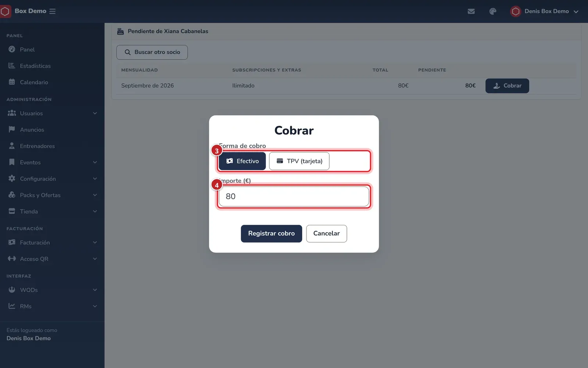This screenshot has height=368, width=588.
Task: Click the Acceso QR dumbbell icon
Action: (x=12, y=259)
